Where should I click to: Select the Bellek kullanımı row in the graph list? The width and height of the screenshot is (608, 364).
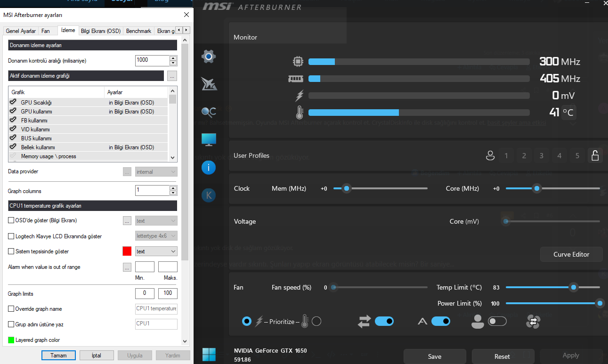point(89,147)
